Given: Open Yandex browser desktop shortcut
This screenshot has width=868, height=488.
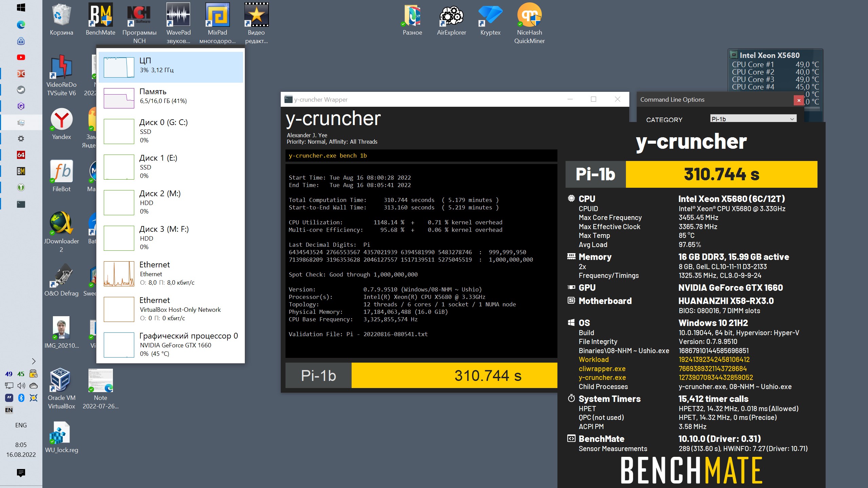Looking at the screenshot, I should tap(61, 124).
